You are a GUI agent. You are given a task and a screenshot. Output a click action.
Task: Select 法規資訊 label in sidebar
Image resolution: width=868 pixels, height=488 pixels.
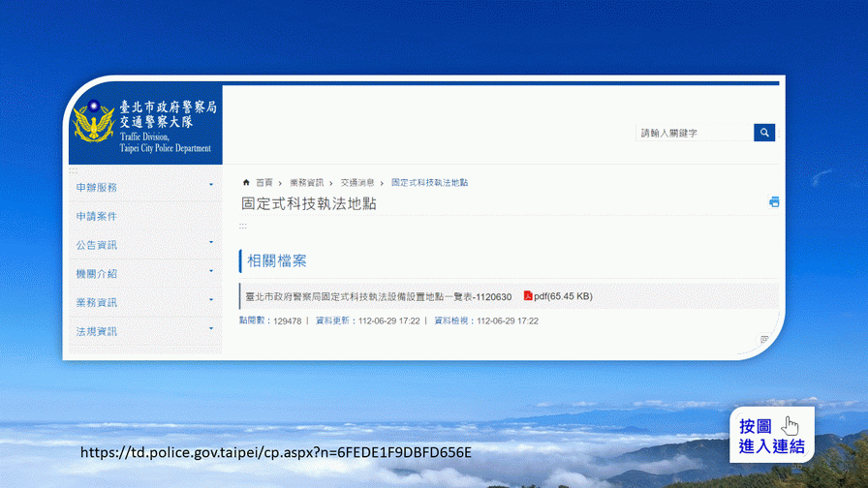pos(97,331)
